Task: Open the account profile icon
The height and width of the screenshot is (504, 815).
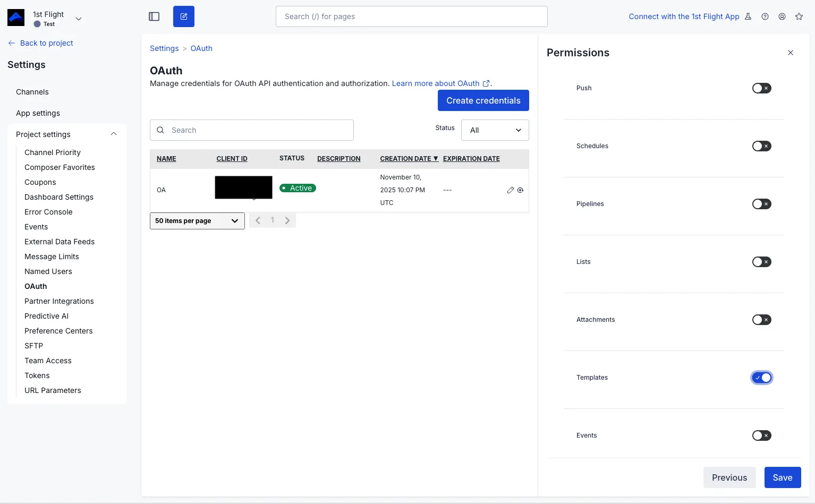Action: [x=782, y=16]
